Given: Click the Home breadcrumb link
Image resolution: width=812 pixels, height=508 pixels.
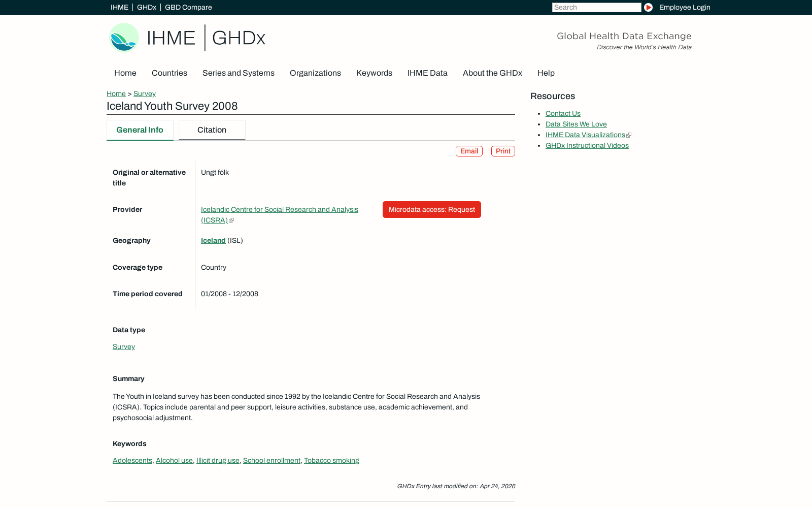Looking at the screenshot, I should (x=116, y=94).
